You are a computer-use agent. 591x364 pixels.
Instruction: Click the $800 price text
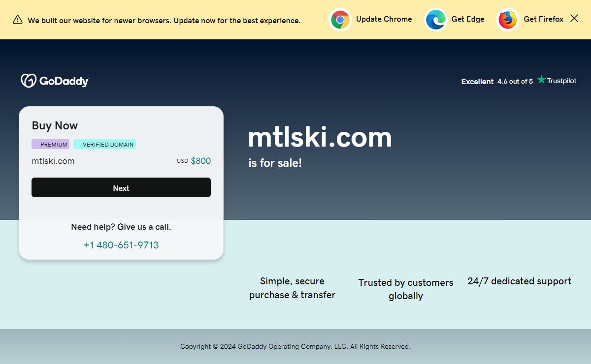200,161
